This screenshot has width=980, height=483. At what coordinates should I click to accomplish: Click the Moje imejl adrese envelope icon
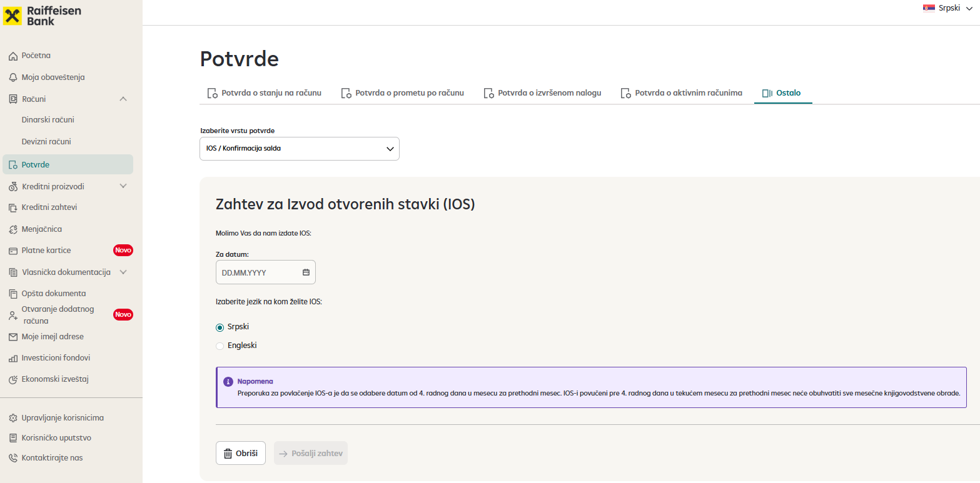tap(13, 337)
